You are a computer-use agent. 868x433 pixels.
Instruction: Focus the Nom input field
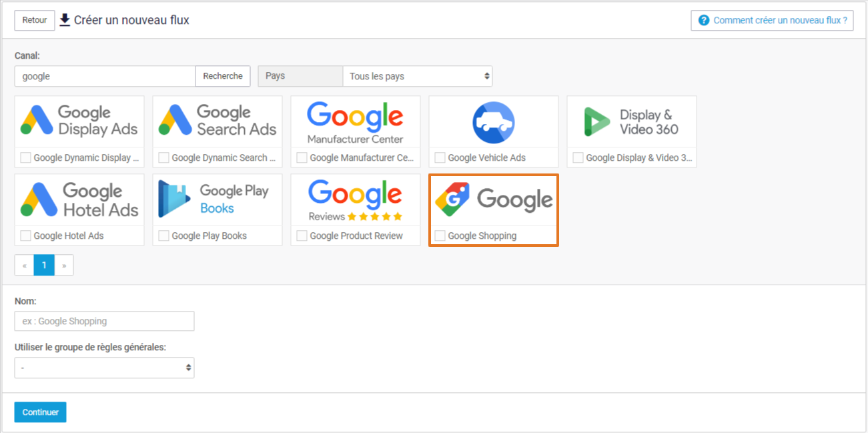click(104, 321)
